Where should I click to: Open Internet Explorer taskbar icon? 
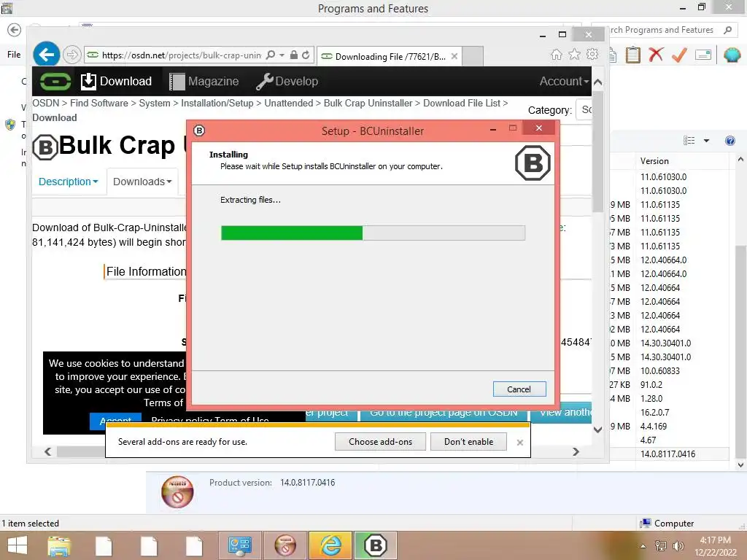[330, 545]
